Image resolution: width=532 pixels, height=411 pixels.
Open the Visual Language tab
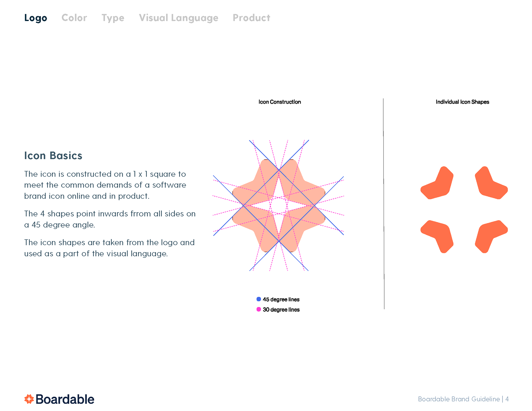tap(178, 18)
